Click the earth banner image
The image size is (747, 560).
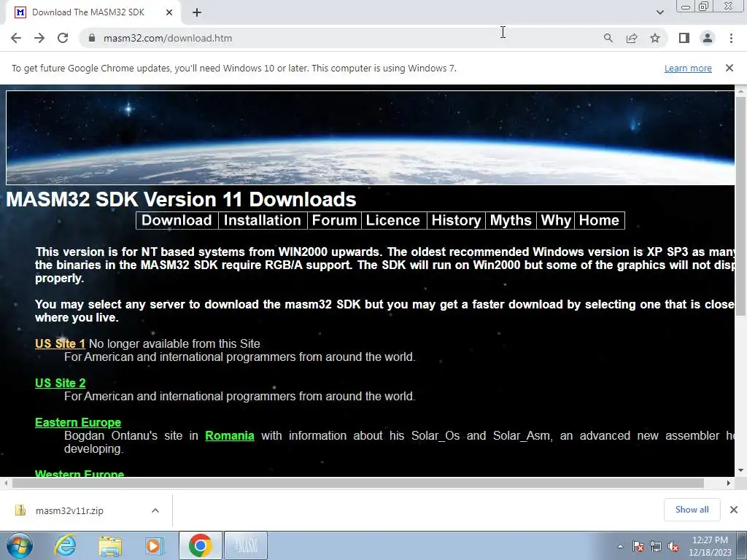pos(370,138)
